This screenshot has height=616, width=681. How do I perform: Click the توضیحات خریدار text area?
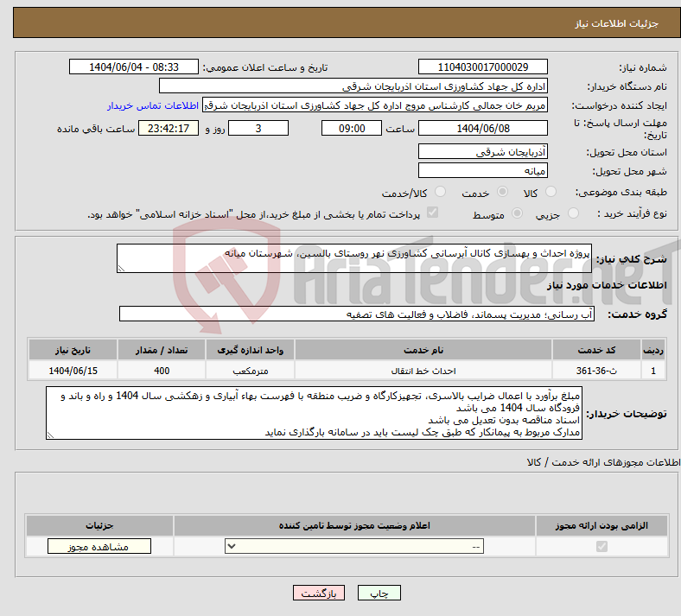tap(314, 413)
